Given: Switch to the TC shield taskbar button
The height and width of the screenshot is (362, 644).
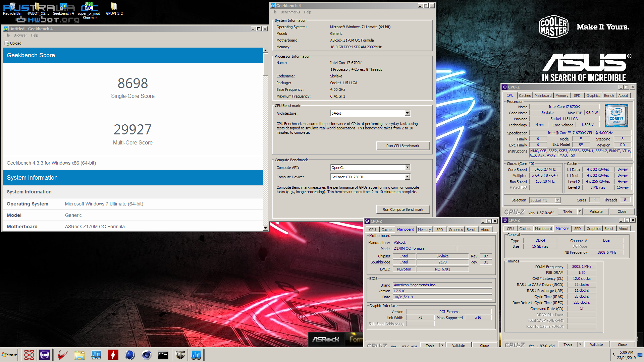Looking at the screenshot, I should 180,355.
